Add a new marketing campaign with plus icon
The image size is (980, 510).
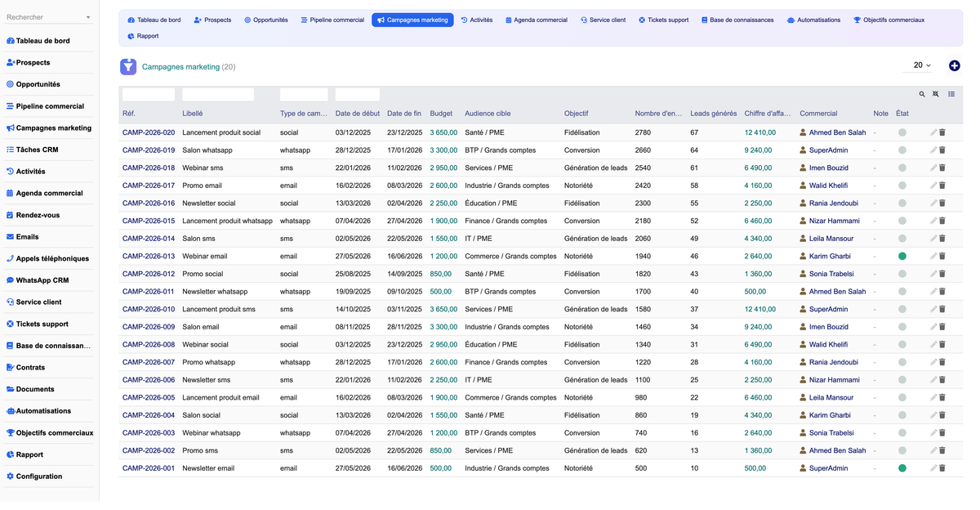[955, 65]
